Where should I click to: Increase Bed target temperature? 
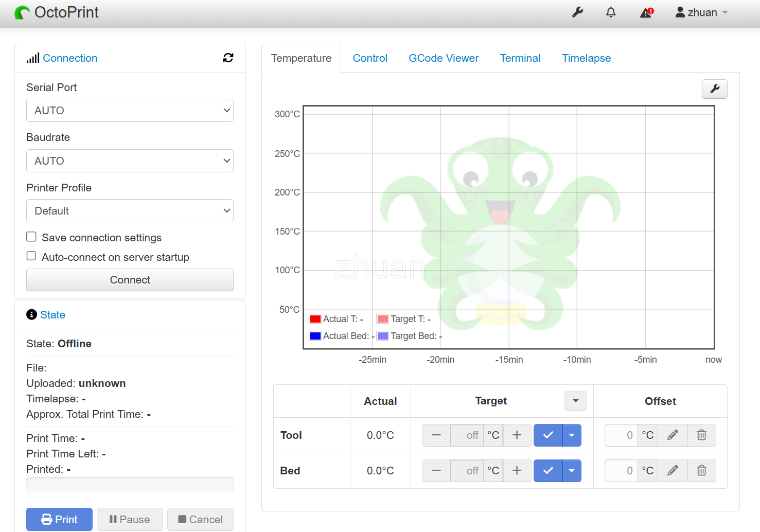coord(517,471)
